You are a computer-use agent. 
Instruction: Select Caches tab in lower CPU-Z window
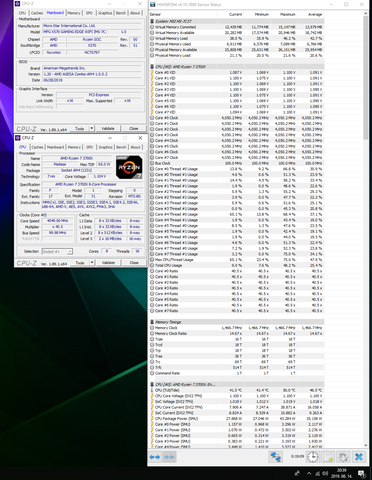click(x=37, y=147)
